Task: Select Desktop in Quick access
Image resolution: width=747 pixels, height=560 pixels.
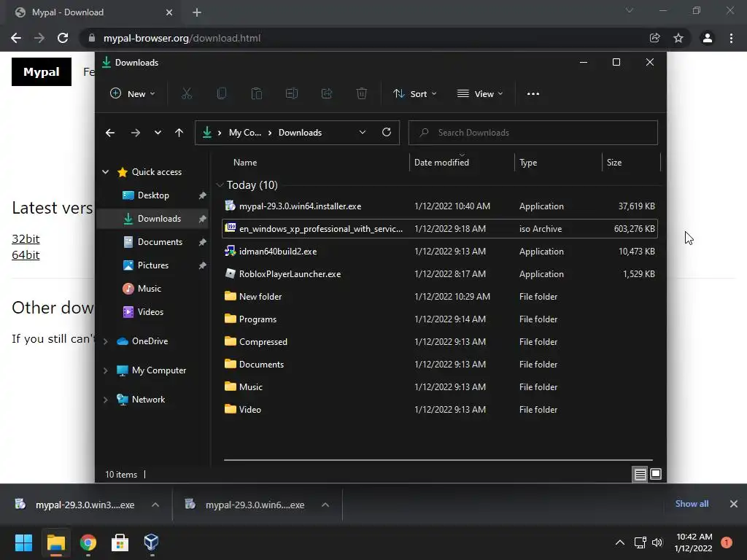Action: 153,195
